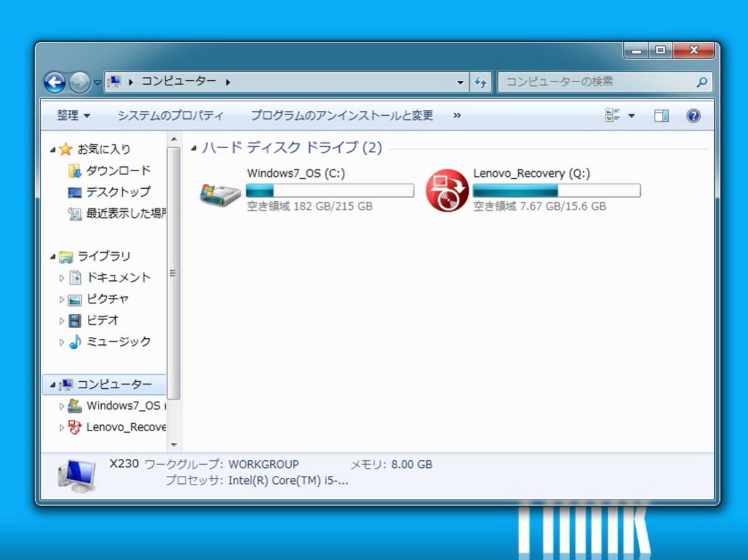Image resolution: width=748 pixels, height=560 pixels.
Task: Click the change view icon
Action: click(612, 115)
